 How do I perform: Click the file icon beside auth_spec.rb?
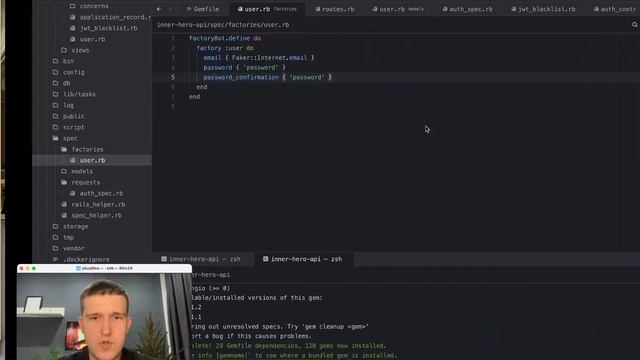click(73, 193)
